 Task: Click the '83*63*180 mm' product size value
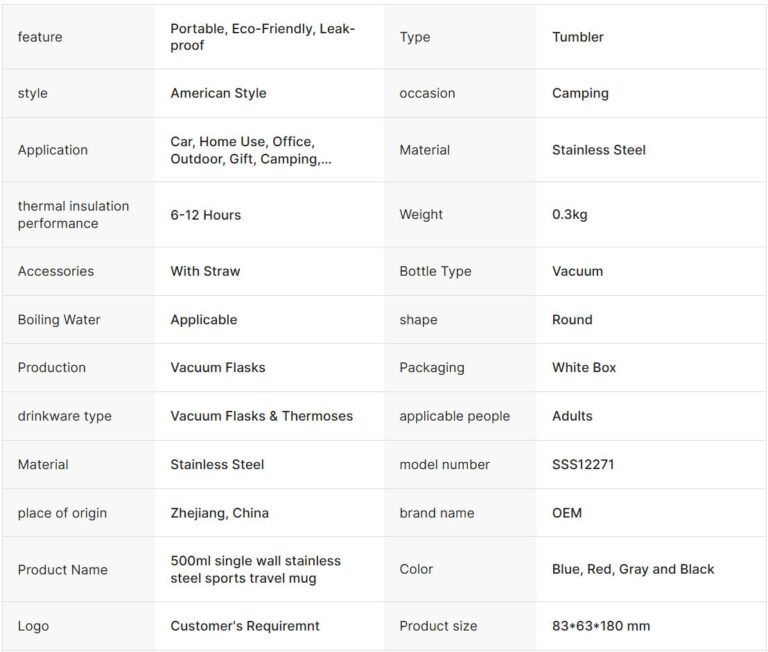(x=600, y=626)
